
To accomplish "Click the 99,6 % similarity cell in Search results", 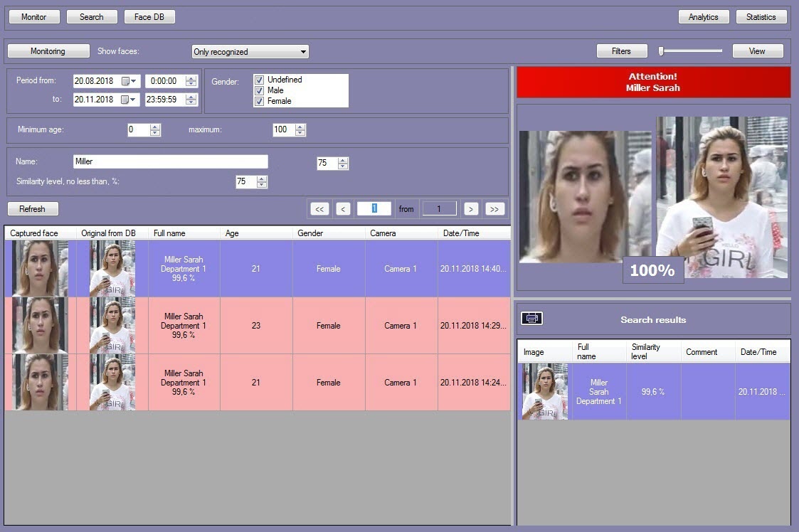I will (654, 391).
